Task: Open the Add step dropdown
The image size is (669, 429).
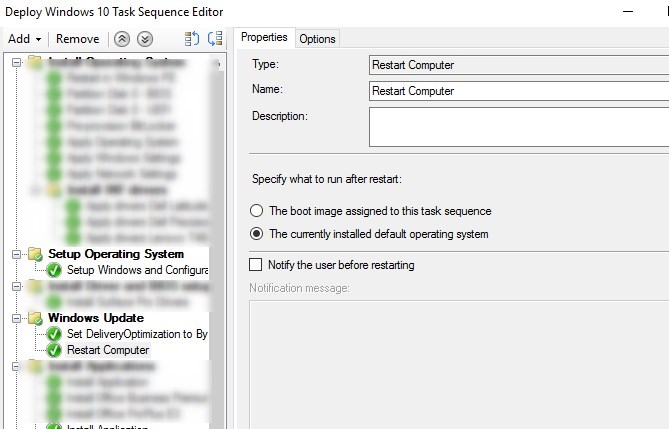Action: 24,39
